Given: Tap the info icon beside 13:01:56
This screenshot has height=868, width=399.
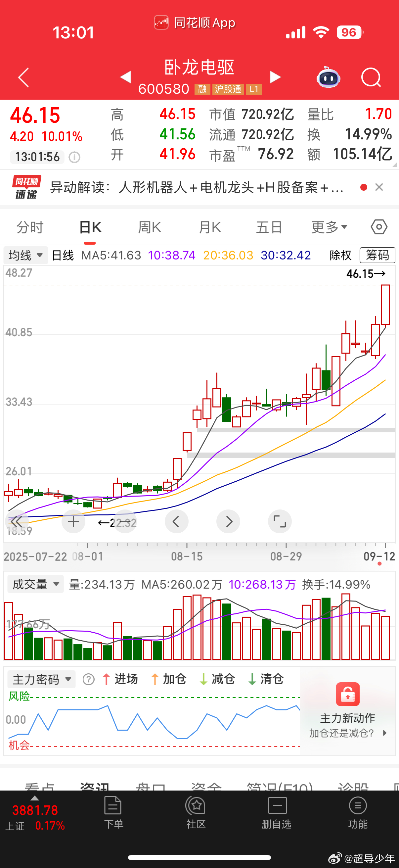Looking at the screenshot, I should coord(74,157).
